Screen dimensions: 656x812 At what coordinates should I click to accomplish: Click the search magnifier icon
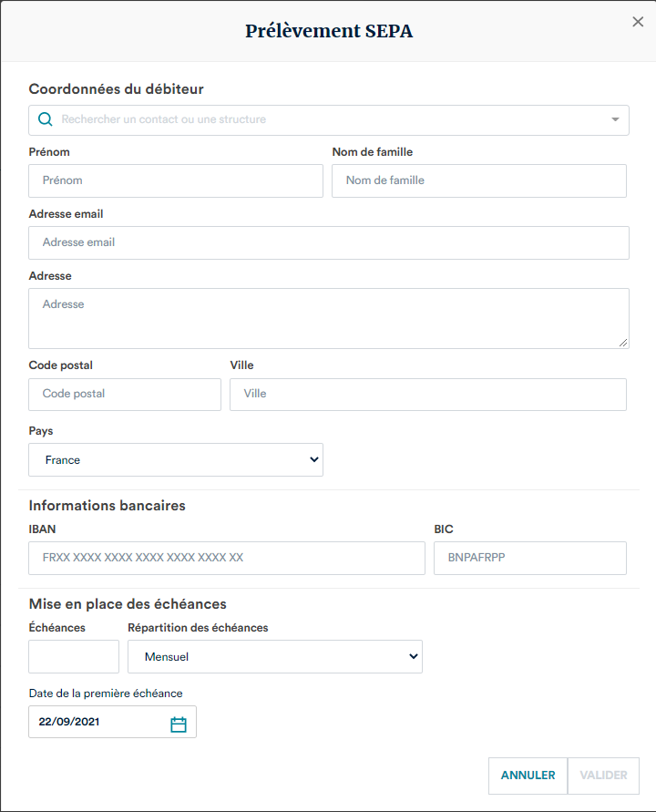click(45, 119)
